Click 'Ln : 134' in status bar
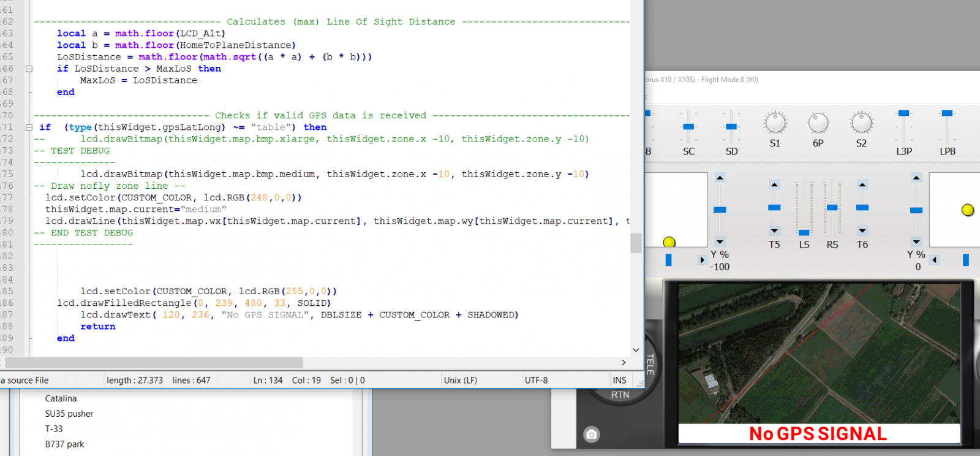 268,381
